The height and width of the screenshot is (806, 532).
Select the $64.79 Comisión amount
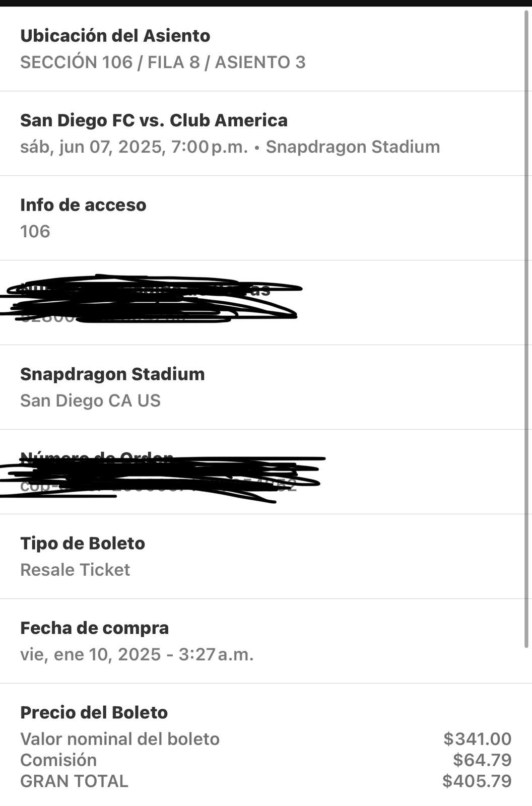(482, 760)
